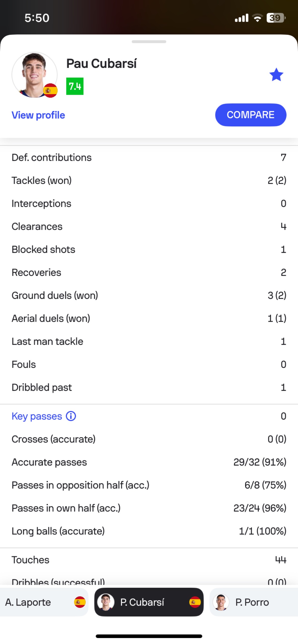Tap the sheet drag handle at top
Image resolution: width=298 pixels, height=644 pixels.
click(149, 42)
